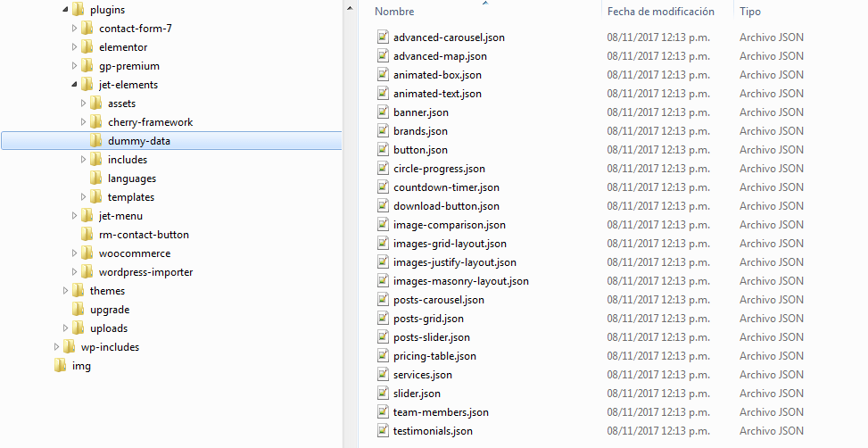Select the pricing-table.json file icon
Viewport: 868px width, 448px height.
(383, 356)
